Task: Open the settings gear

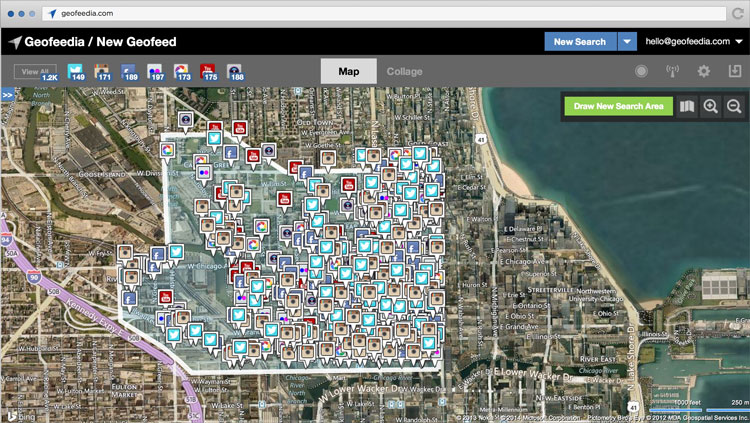Action: coord(703,71)
